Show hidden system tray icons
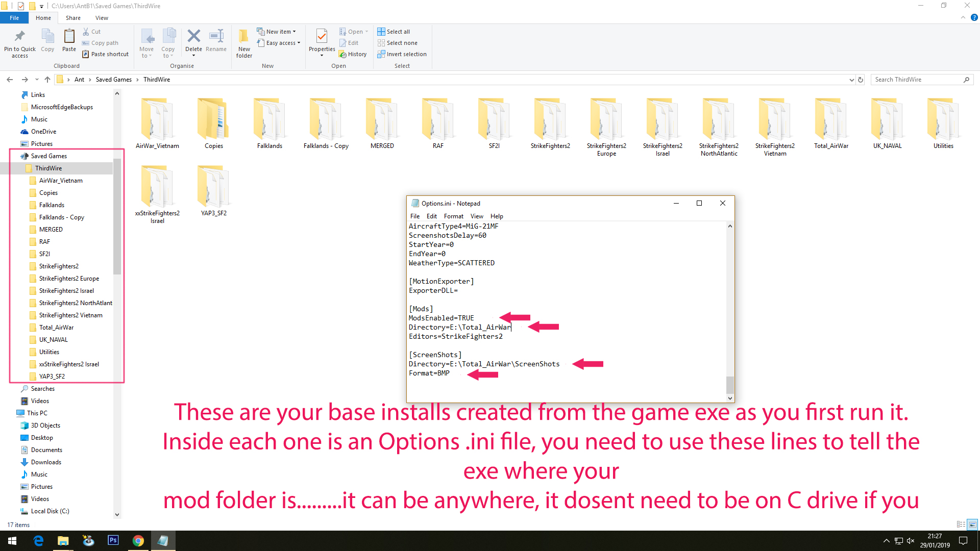This screenshot has height=551, width=980. click(x=887, y=541)
